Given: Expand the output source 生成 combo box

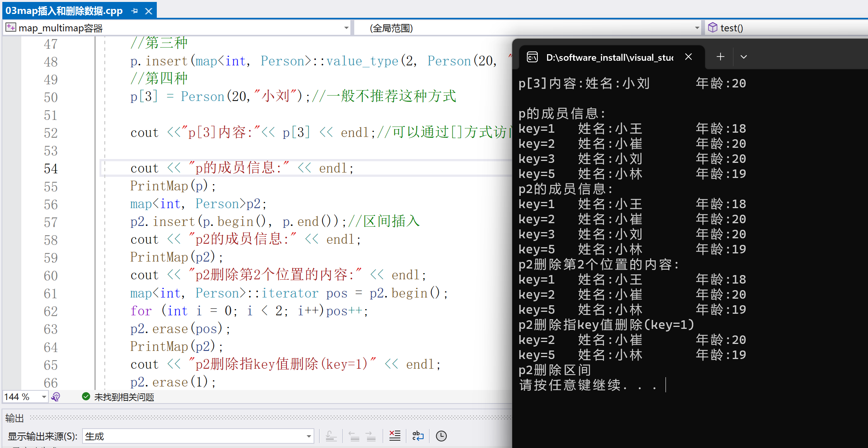Looking at the screenshot, I should click(309, 436).
